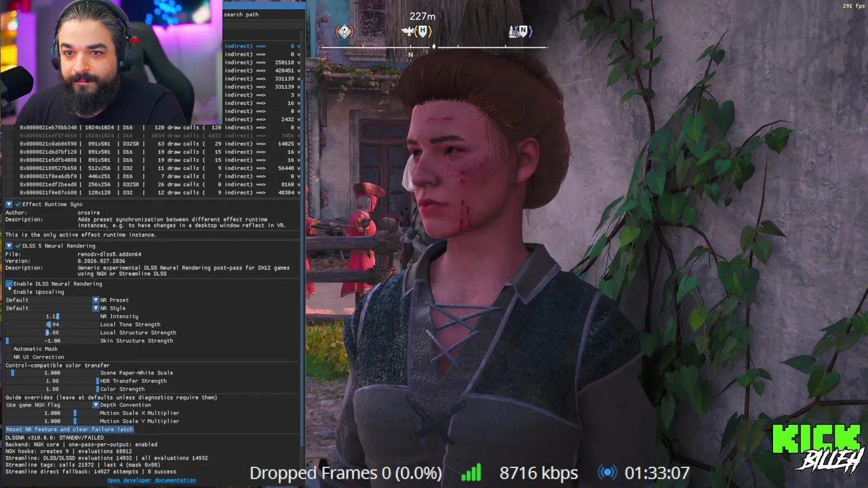Click the author name crosire
The width and height of the screenshot is (868, 488).
89,213
